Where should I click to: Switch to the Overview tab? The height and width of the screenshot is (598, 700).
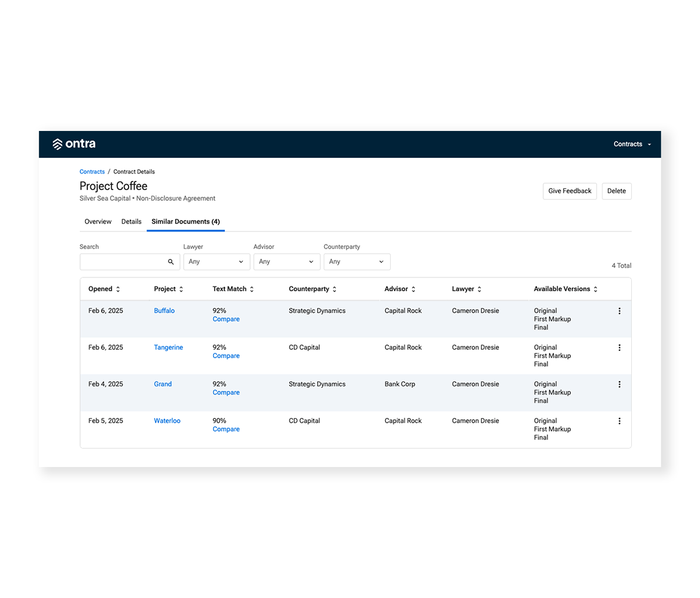[x=98, y=222]
